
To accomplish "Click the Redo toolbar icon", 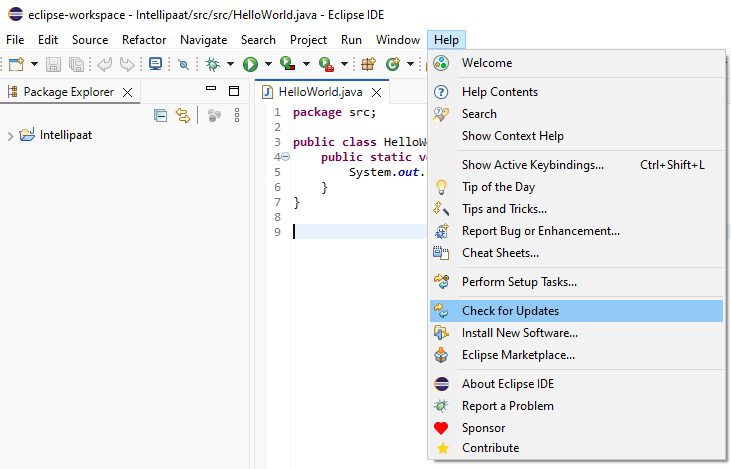I will click(127, 64).
